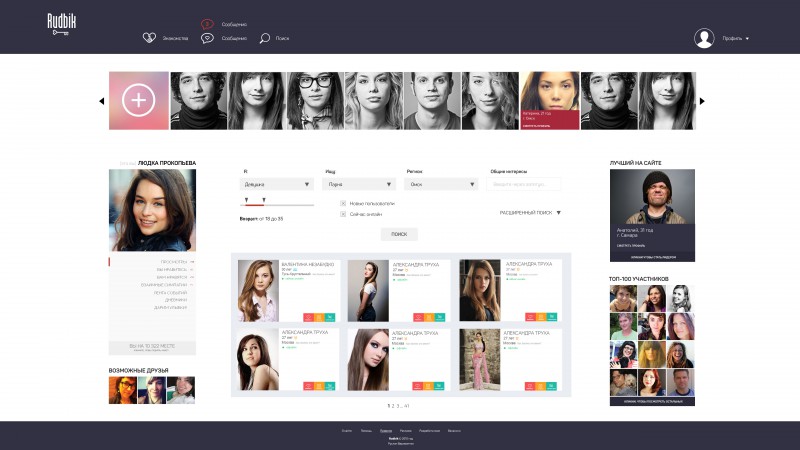Click the upper age slider handle
The image size is (800, 450).
tap(264, 200)
